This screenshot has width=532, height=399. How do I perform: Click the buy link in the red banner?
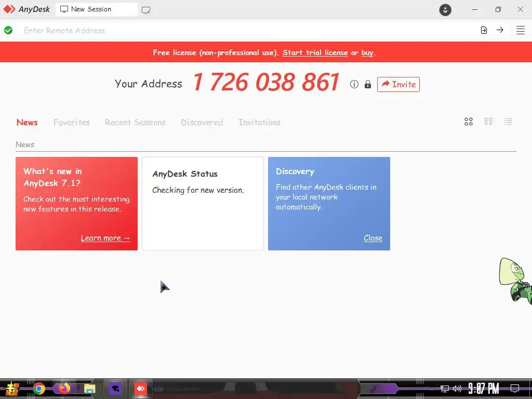[x=367, y=52]
